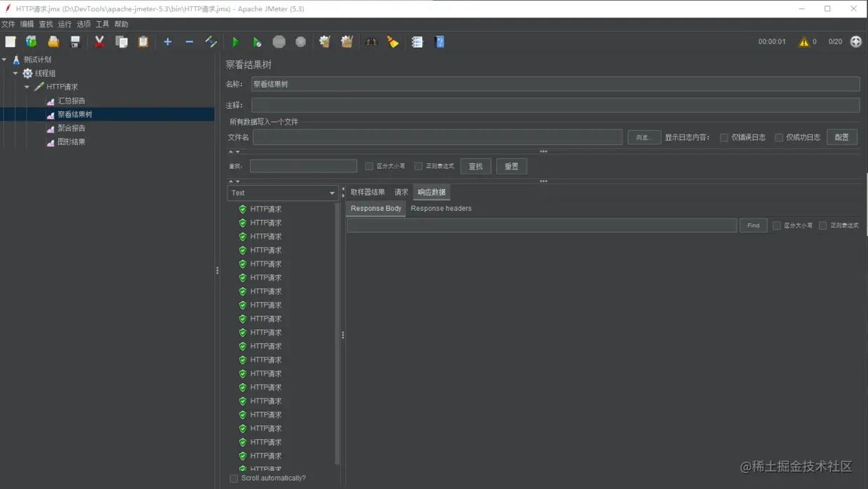
Task: Open the 工具 menu
Action: pos(102,24)
